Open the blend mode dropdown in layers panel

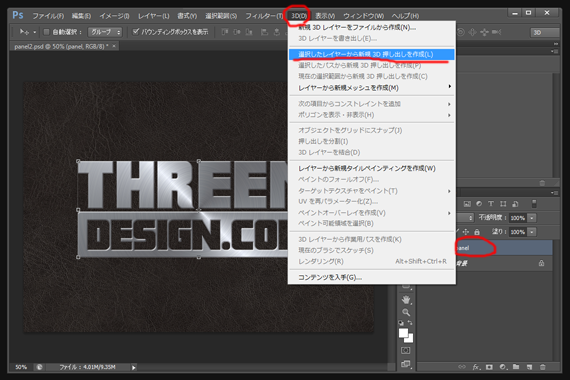click(465, 218)
